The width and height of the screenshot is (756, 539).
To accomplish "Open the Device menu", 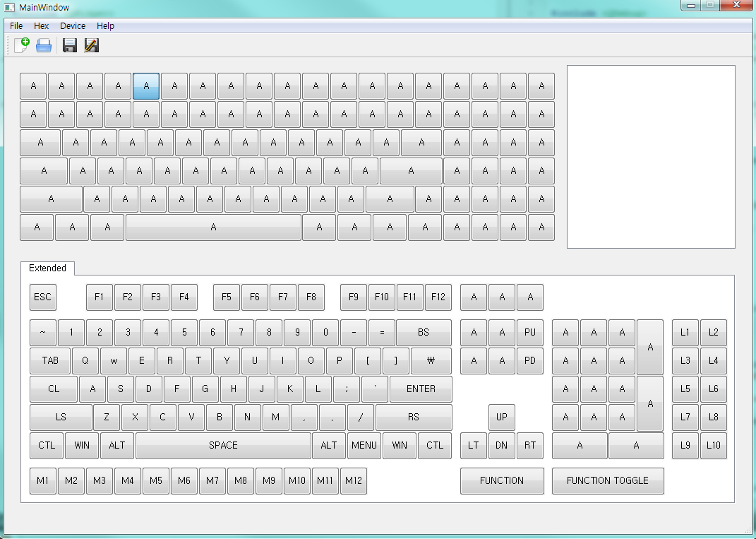I will (x=73, y=26).
